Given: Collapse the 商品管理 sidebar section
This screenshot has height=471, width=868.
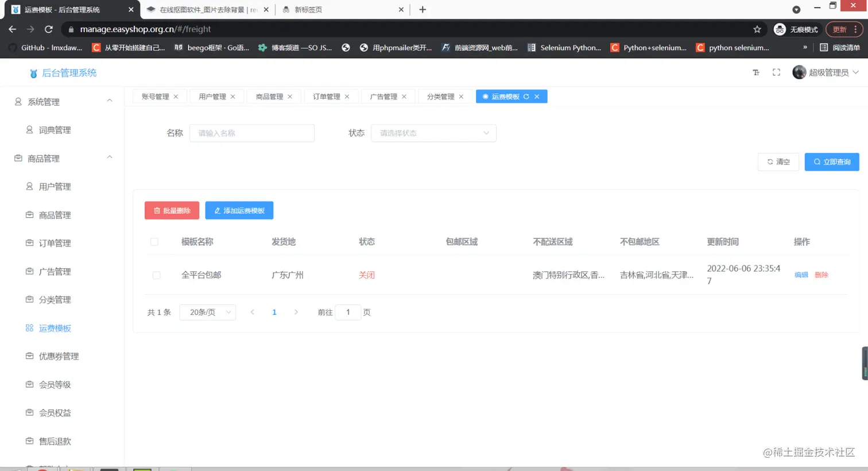Looking at the screenshot, I should click(x=110, y=158).
